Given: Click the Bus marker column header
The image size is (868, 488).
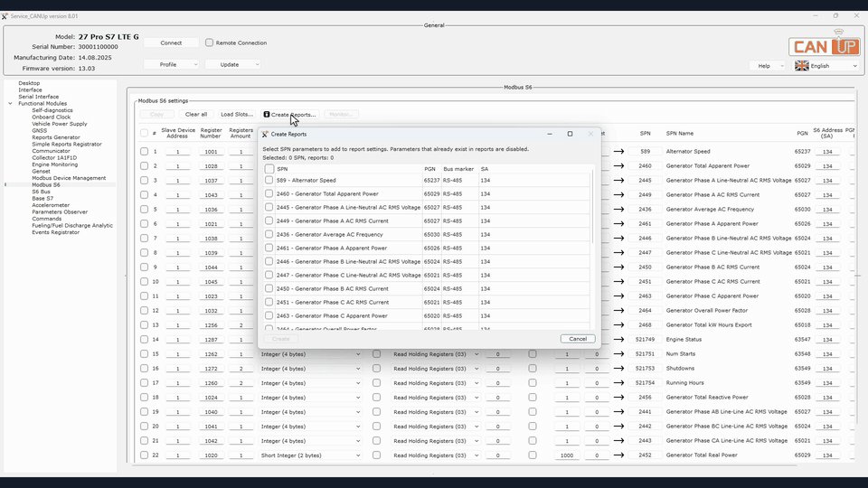Looking at the screenshot, I should pos(458,169).
